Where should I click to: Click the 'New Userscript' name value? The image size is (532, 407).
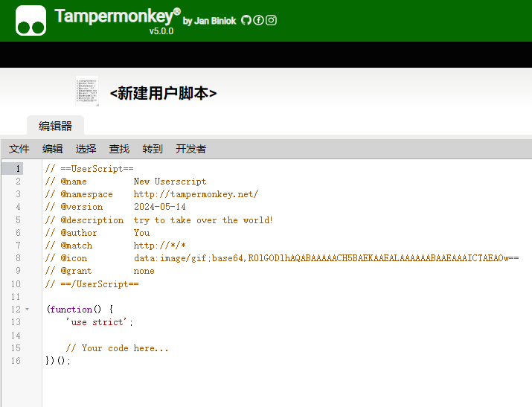coord(170,182)
